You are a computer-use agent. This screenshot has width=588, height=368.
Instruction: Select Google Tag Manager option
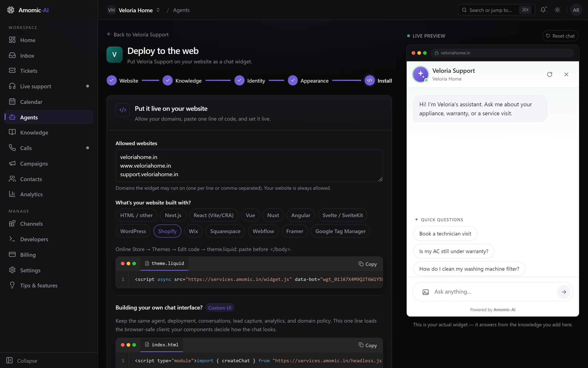[x=340, y=231]
